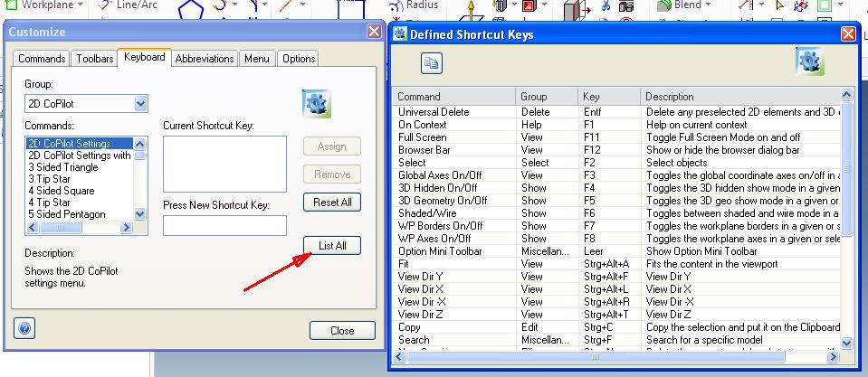Click the copy-list icon in Defined Shortcut Keys
868x377 pixels.
(431, 63)
